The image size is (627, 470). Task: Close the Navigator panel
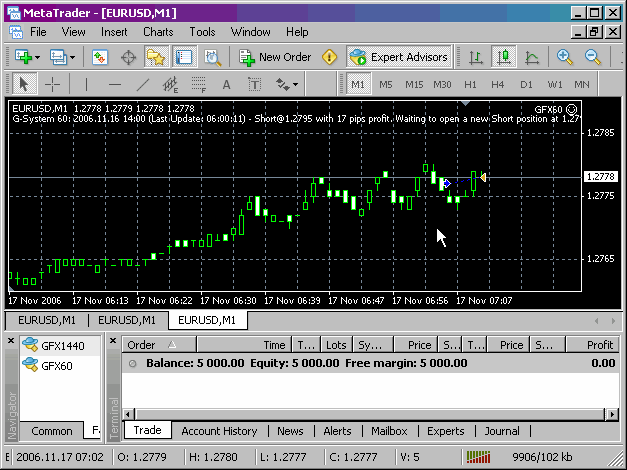[11, 341]
